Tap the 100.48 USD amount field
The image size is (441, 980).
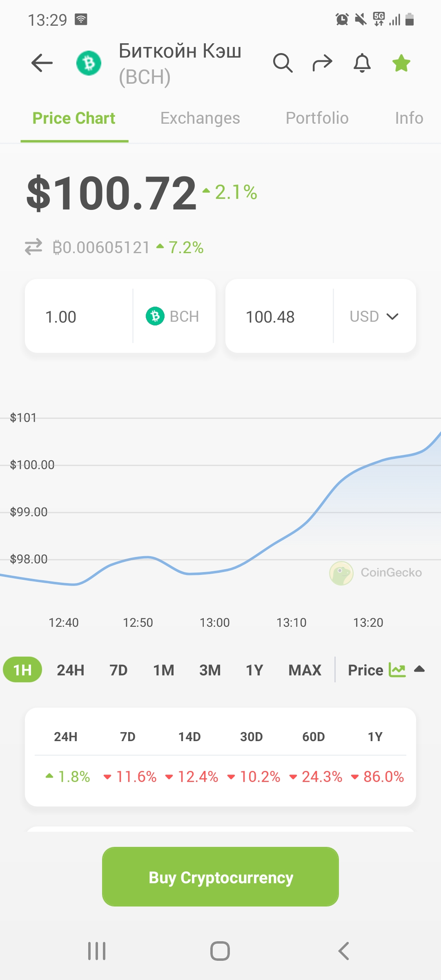(x=279, y=316)
